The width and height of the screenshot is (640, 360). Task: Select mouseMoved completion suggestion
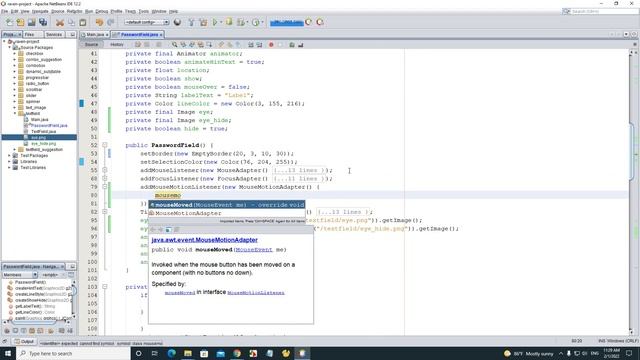227,205
